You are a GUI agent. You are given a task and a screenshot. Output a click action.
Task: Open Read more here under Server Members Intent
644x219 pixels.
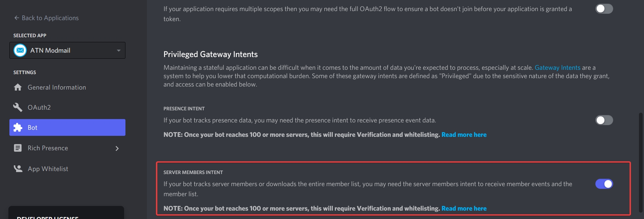tap(464, 209)
